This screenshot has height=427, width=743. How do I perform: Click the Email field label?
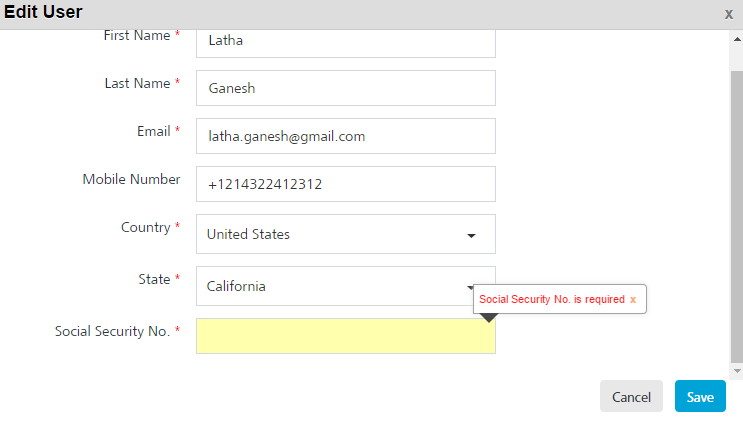tap(154, 131)
